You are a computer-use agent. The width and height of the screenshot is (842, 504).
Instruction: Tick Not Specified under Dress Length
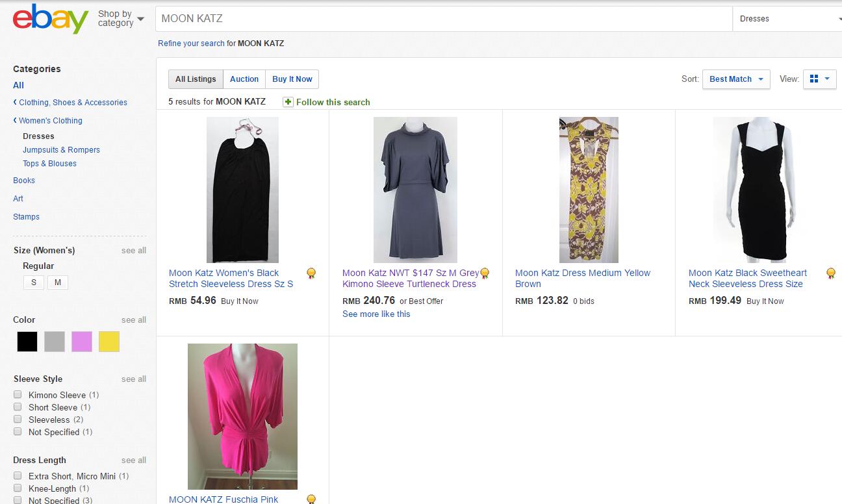(18, 500)
